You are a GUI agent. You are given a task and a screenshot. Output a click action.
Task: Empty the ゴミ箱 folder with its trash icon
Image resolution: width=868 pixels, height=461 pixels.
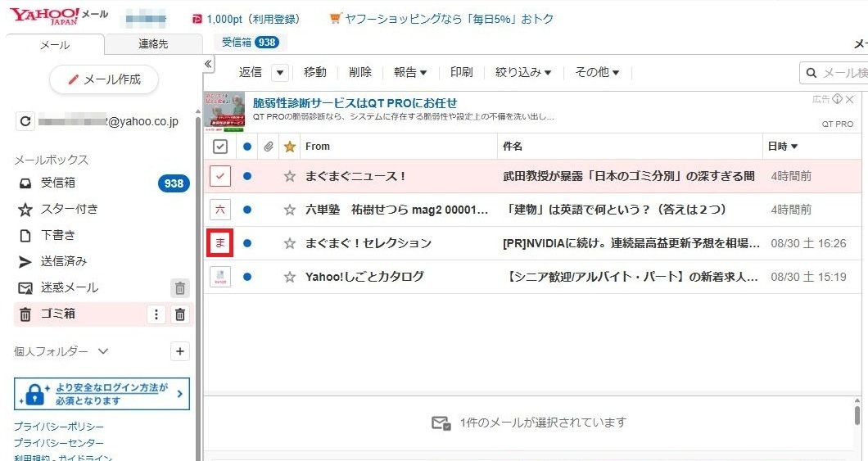[181, 314]
